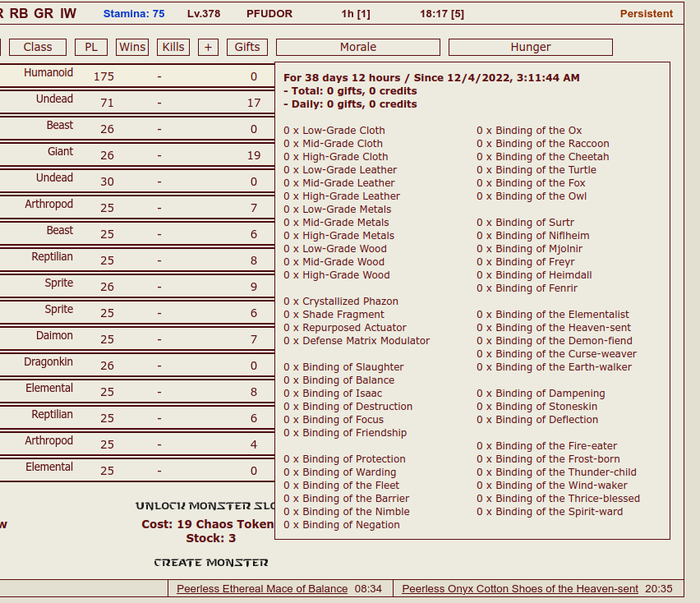Viewport: 700px width, 603px height.
Task: Click the Persistent status label
Action: click(x=646, y=14)
